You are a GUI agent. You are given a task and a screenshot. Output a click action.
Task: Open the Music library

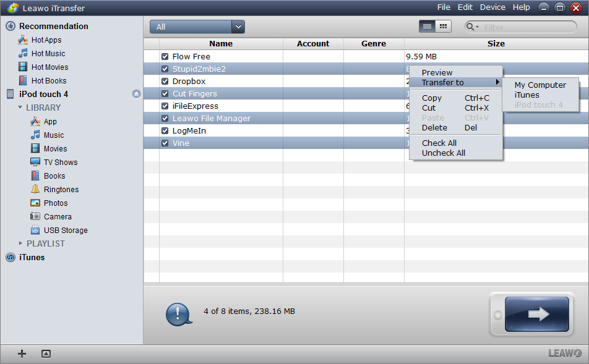[x=54, y=135]
